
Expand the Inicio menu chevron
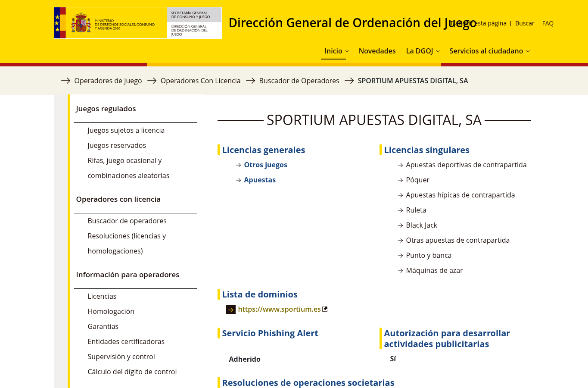[x=347, y=51]
